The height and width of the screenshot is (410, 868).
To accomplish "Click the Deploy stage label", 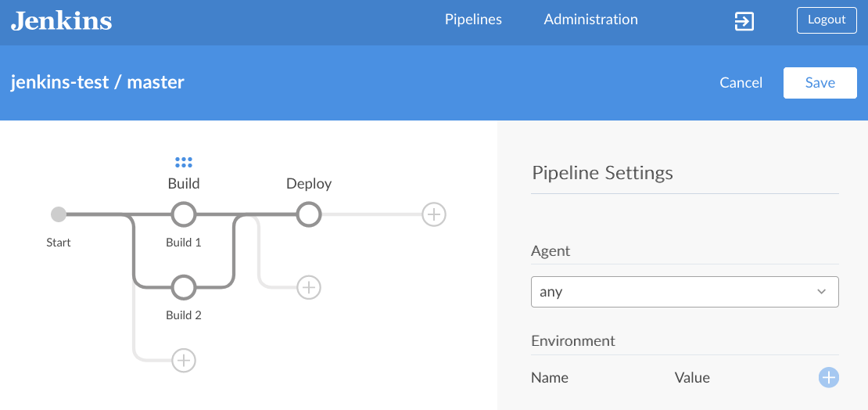I will point(309,184).
